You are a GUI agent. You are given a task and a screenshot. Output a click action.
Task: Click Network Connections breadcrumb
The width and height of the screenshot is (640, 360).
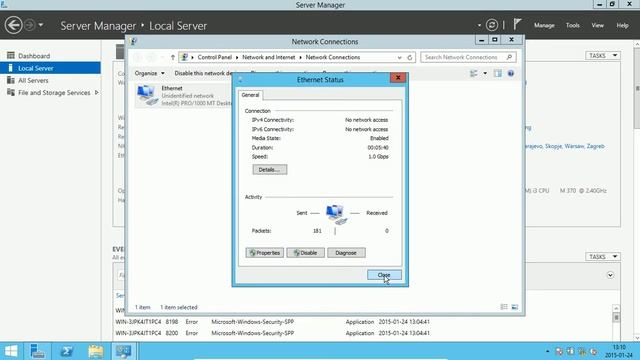coord(333,58)
